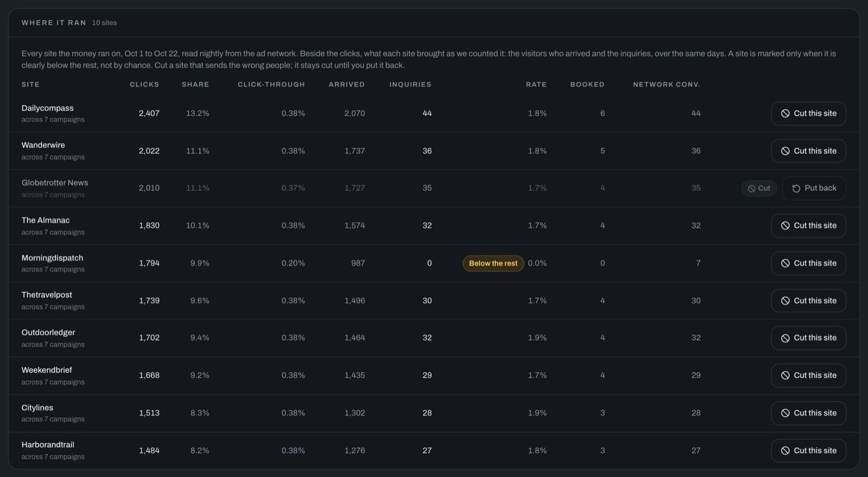Image resolution: width=868 pixels, height=477 pixels.
Task: Cut The Almanac site
Action: [x=808, y=225]
